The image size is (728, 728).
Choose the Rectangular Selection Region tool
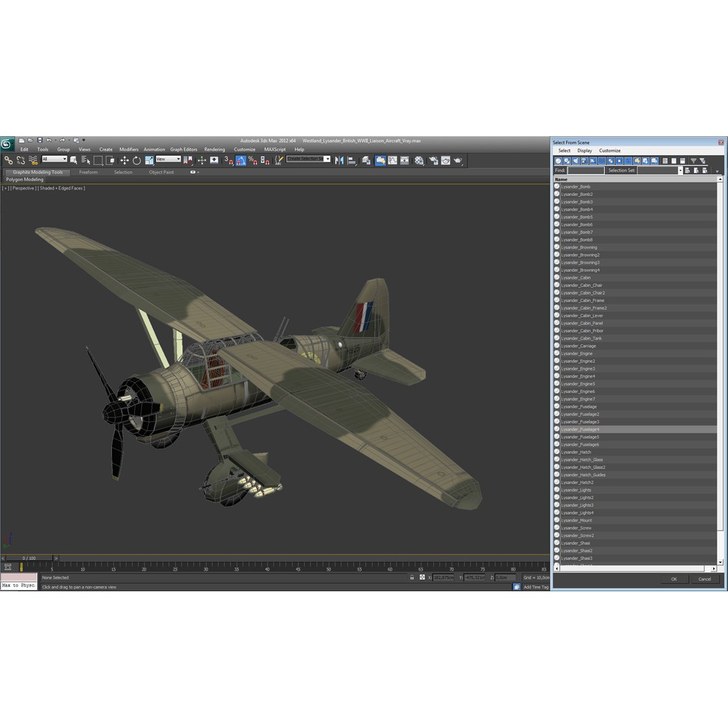[98, 160]
